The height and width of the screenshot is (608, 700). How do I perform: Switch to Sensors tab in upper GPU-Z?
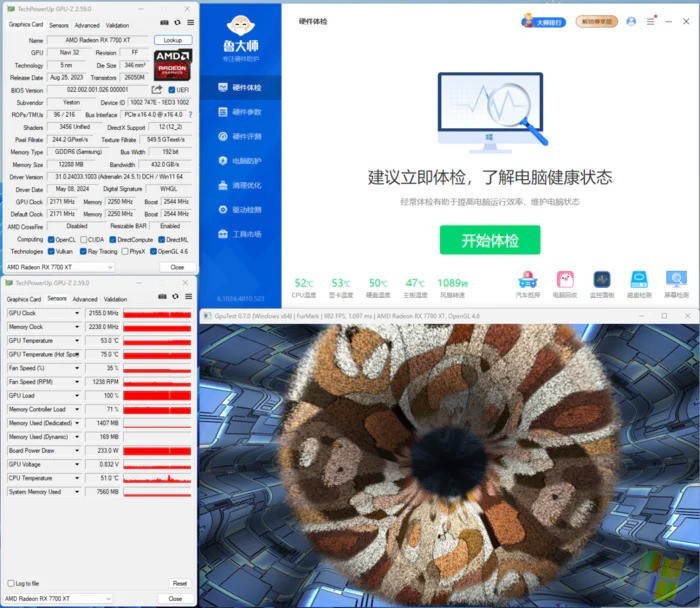pos(59,25)
